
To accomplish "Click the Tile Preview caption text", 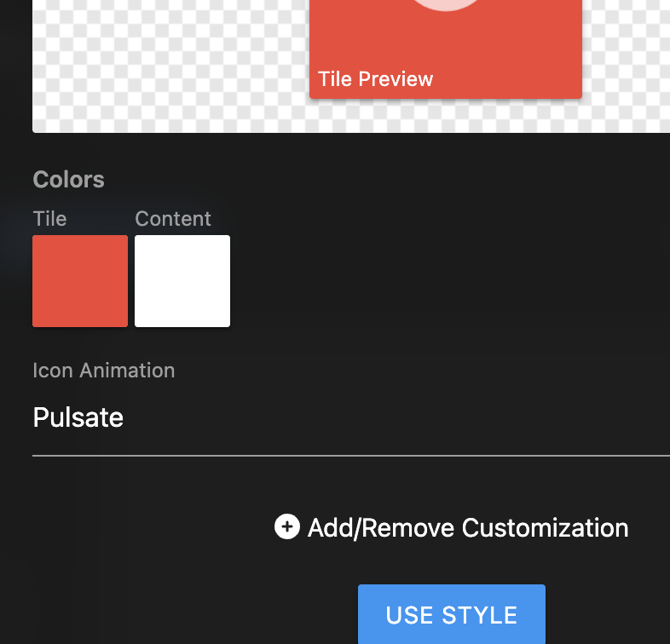I will (x=376, y=79).
